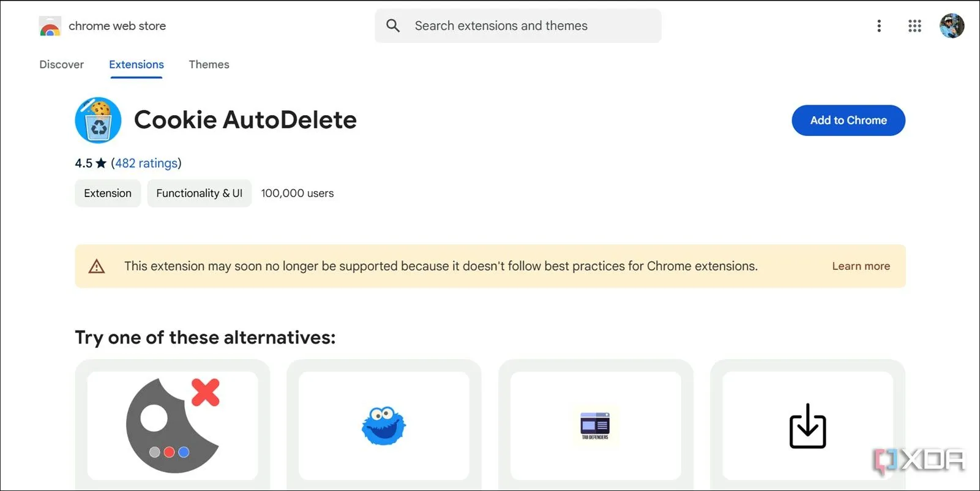980x491 pixels.
Task: Click the magnifying glass search icon
Action: pyautogui.click(x=393, y=26)
